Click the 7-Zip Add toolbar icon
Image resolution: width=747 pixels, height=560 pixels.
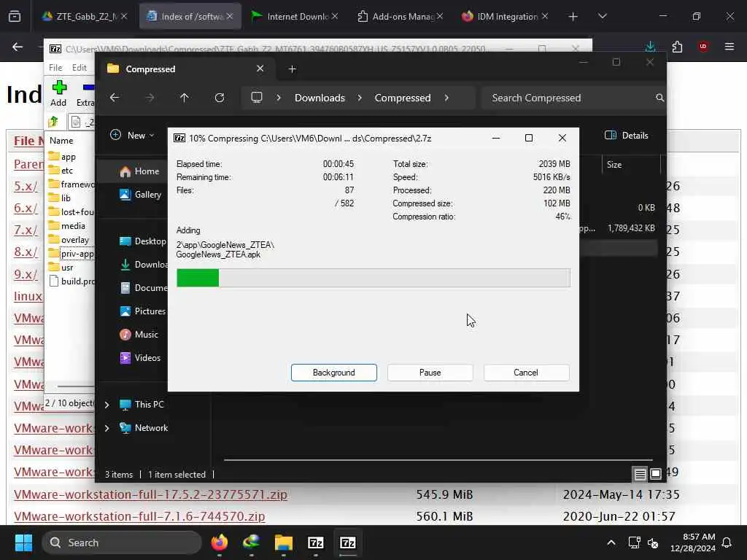point(58,93)
